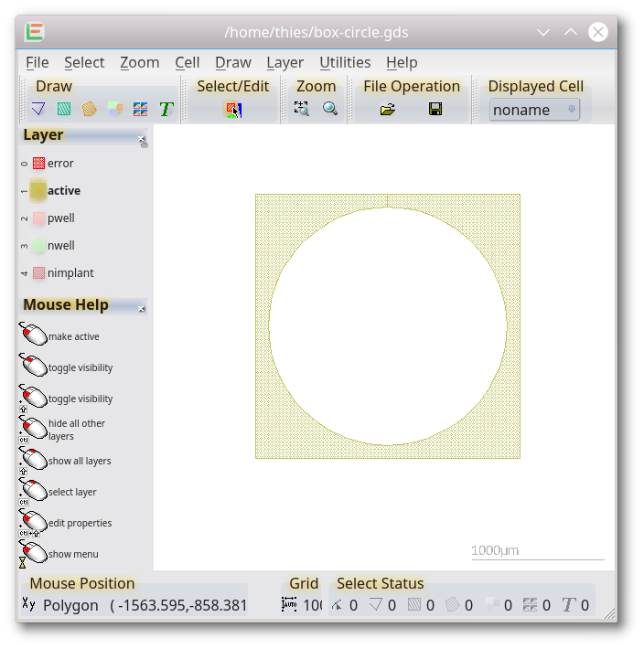Viewport: 644px width, 649px height.
Task: Click the selected boxes count icon
Action: point(414,605)
